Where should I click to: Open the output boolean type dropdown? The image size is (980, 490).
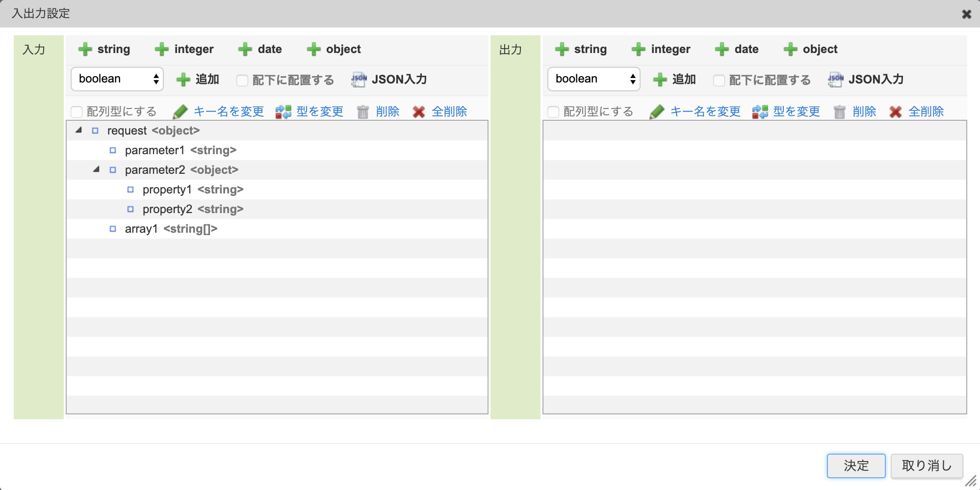[x=594, y=79]
